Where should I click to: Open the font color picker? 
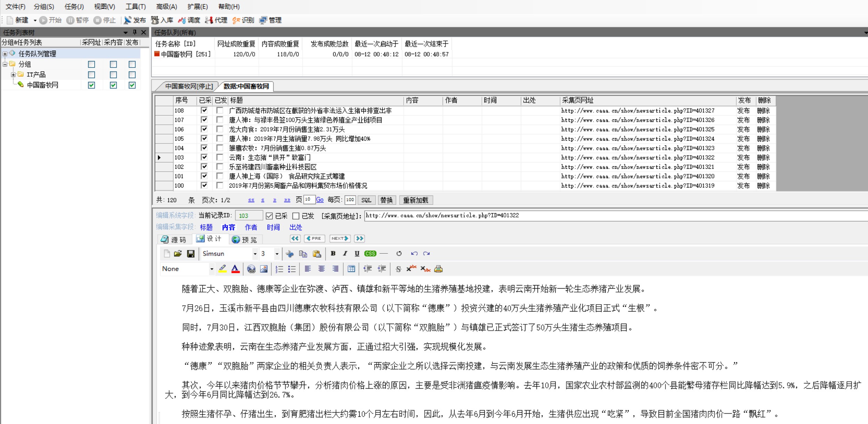click(x=236, y=269)
